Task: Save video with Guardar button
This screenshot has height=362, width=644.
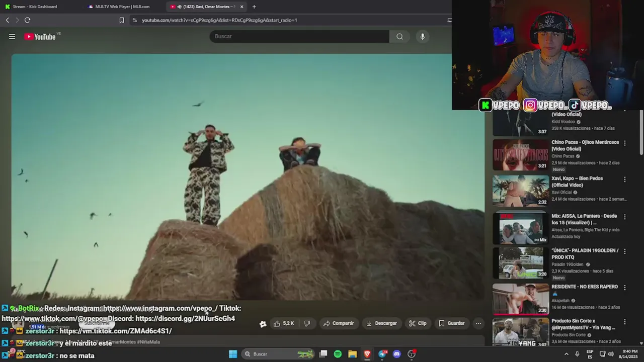Action: tap(452, 323)
